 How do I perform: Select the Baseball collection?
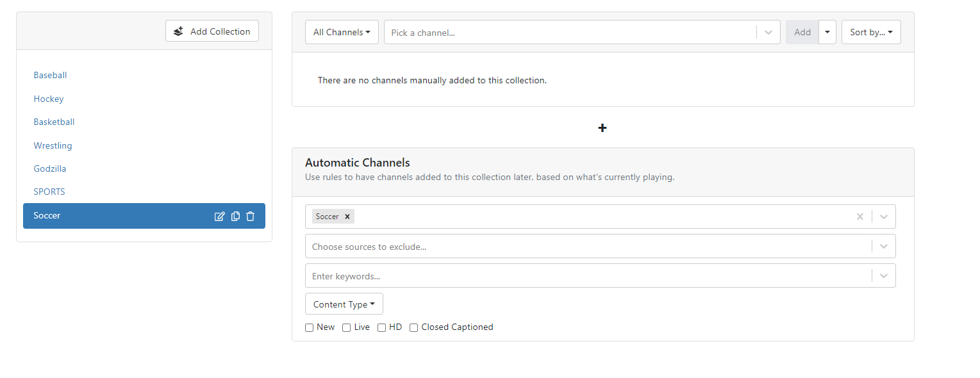coord(50,76)
